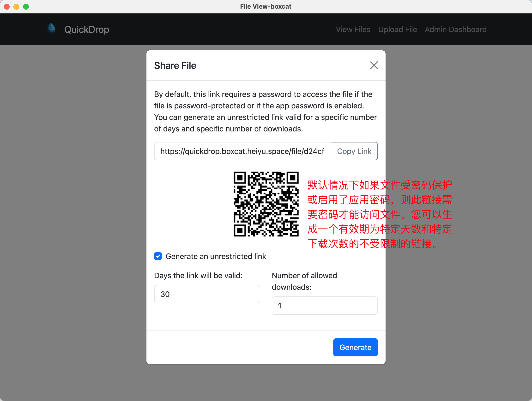Select the share URL text field
Image resolution: width=532 pixels, height=401 pixels.
243,151
